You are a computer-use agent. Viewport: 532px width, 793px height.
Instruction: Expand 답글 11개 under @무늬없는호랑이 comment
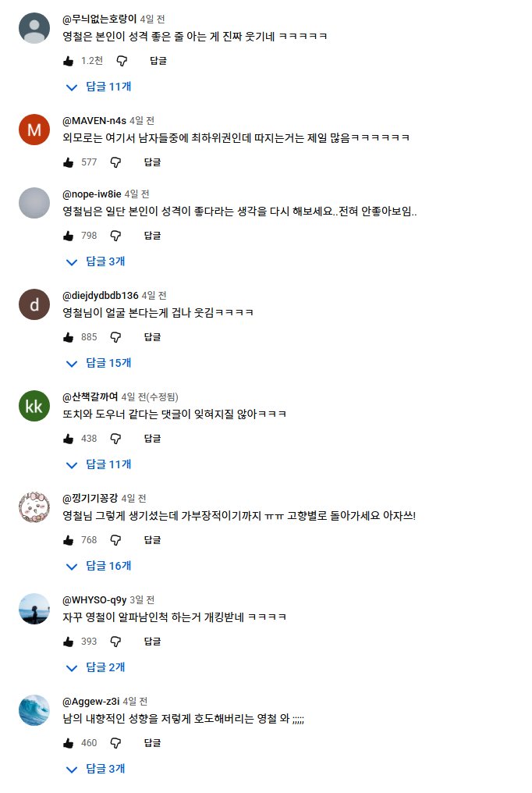(x=99, y=87)
